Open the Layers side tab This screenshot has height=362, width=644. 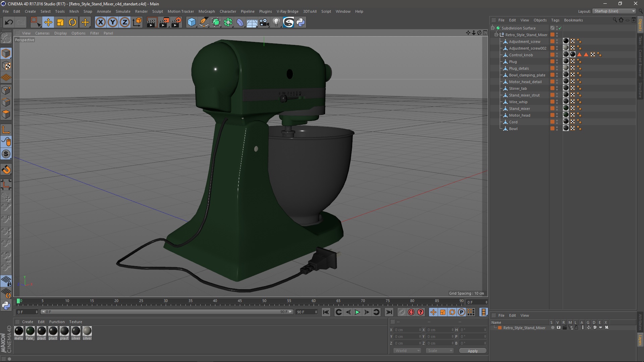tap(640, 340)
